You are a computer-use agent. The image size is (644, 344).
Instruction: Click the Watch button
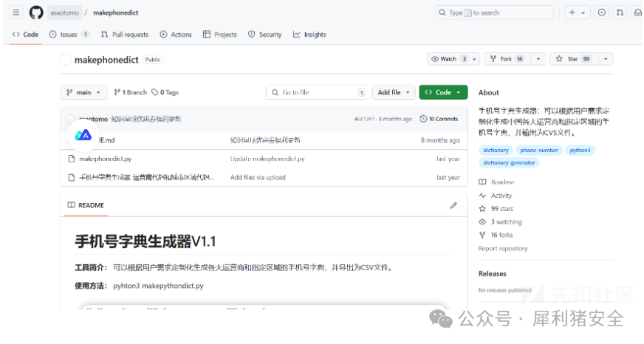[448, 59]
